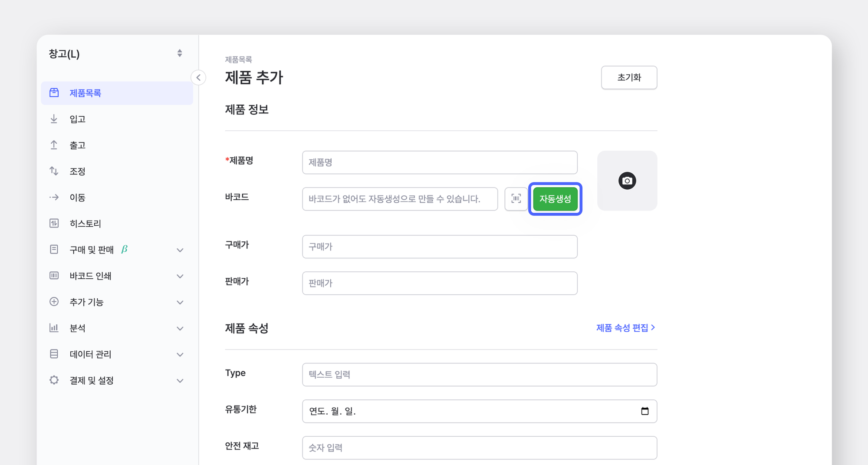
Task: Select 제품목록 in the breadcrumb
Action: 239,59
